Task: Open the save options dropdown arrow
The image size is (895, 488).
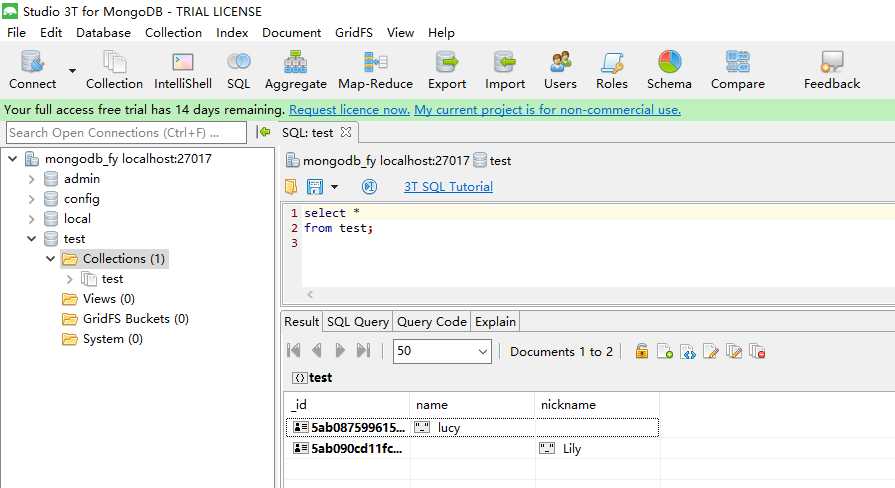Action: point(334,187)
